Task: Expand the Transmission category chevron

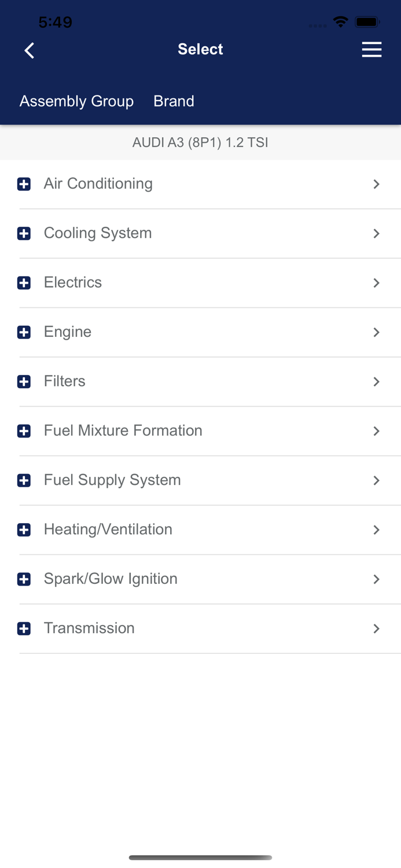Action: (x=377, y=628)
